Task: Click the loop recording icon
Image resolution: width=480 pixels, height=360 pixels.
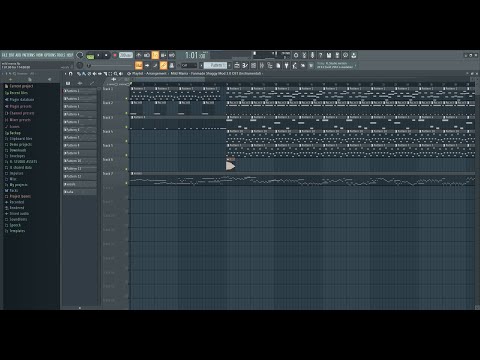Action: point(172,55)
